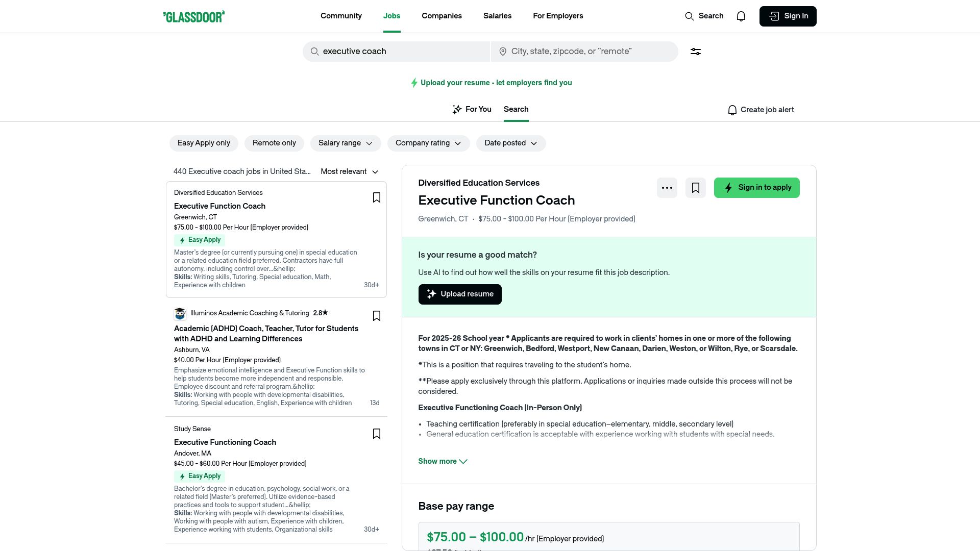Open the Companies menu item
This screenshot has height=551, width=980.
point(442,16)
